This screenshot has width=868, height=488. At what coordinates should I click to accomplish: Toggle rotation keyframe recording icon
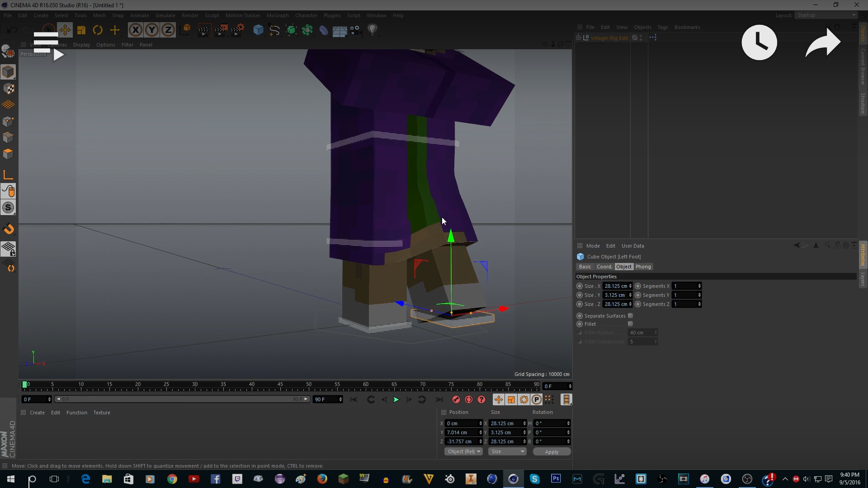(x=524, y=399)
